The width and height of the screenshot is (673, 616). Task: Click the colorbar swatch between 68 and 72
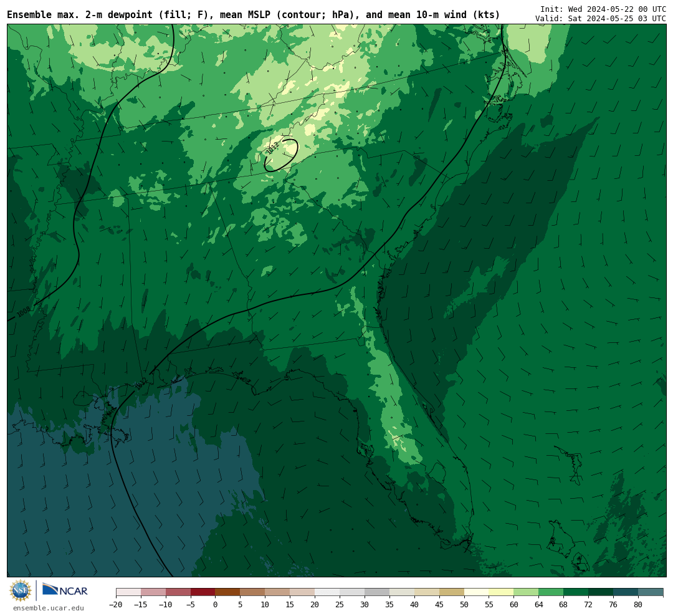point(576,592)
